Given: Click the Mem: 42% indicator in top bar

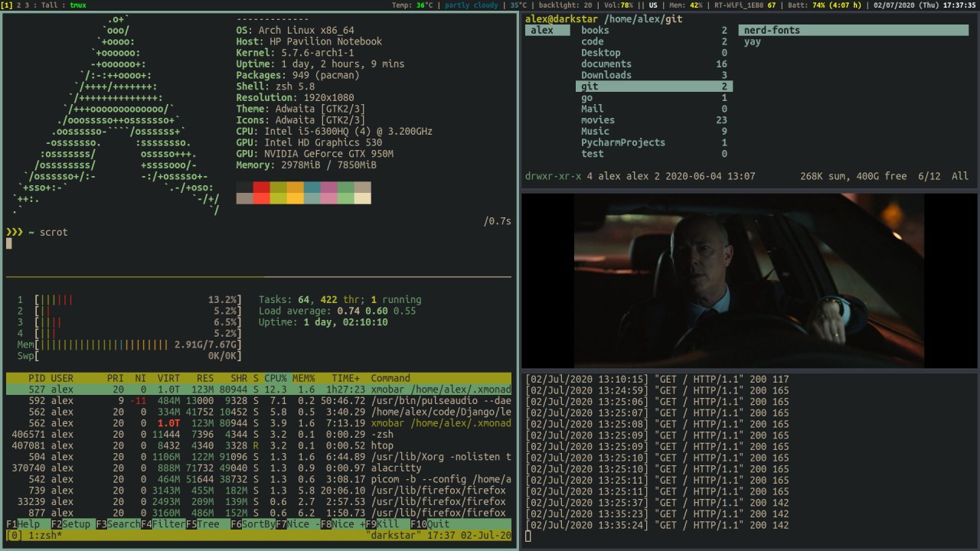Looking at the screenshot, I should pos(686,5).
